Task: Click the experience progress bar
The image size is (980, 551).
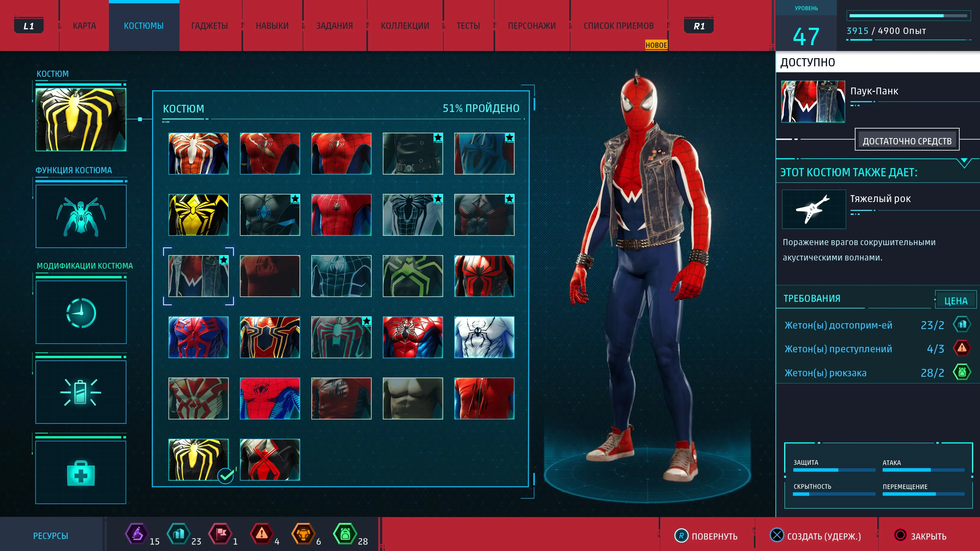Action: pos(908,16)
